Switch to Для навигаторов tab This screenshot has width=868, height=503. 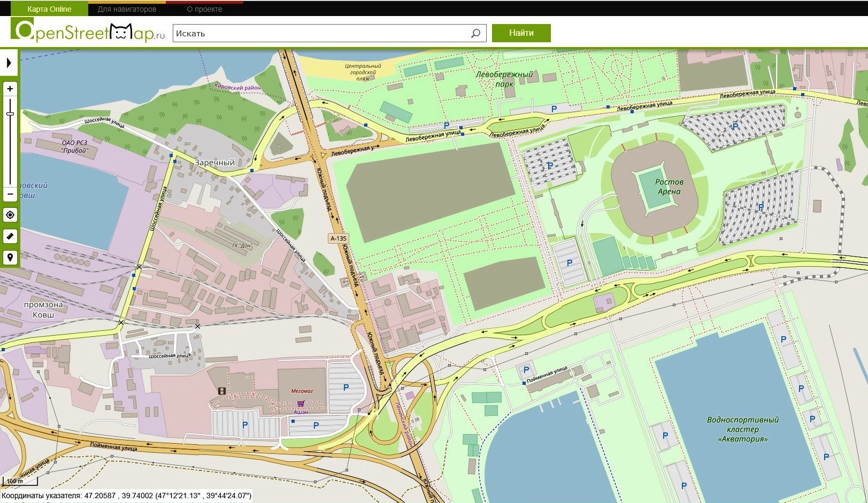point(127,9)
